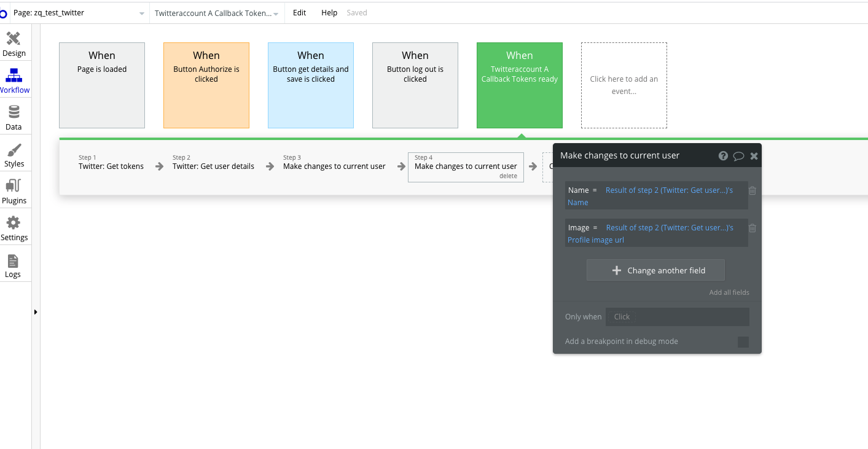Open the Data tab in sidebar
The height and width of the screenshot is (449, 868).
pos(14,118)
